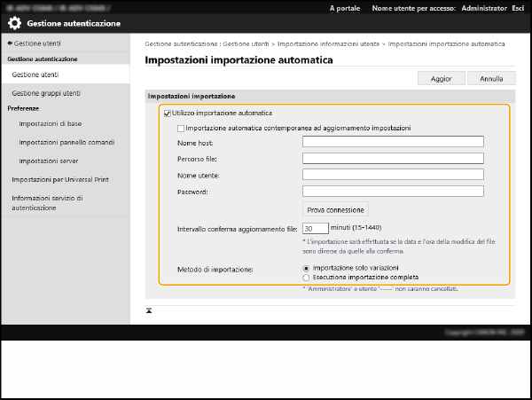532x400 pixels.
Task: Click the Esci logout link
Action: point(517,8)
